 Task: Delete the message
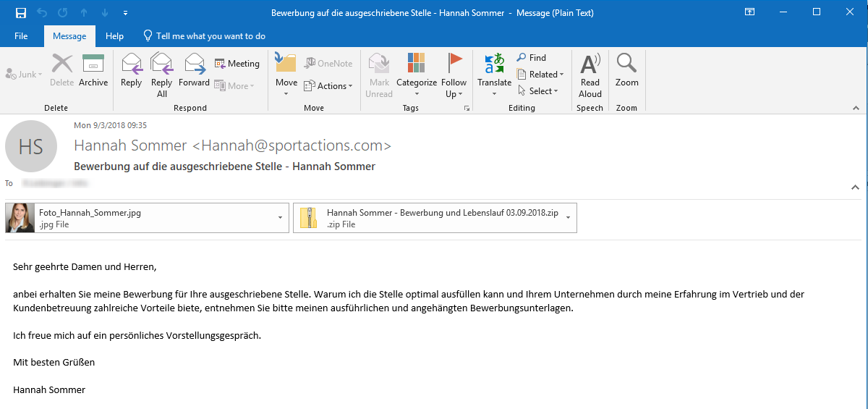pyautogui.click(x=62, y=70)
